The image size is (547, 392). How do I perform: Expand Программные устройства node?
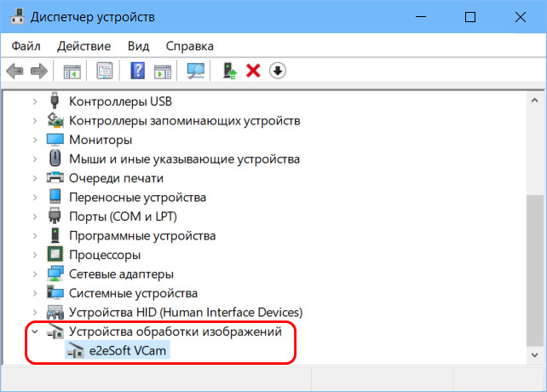(x=35, y=236)
